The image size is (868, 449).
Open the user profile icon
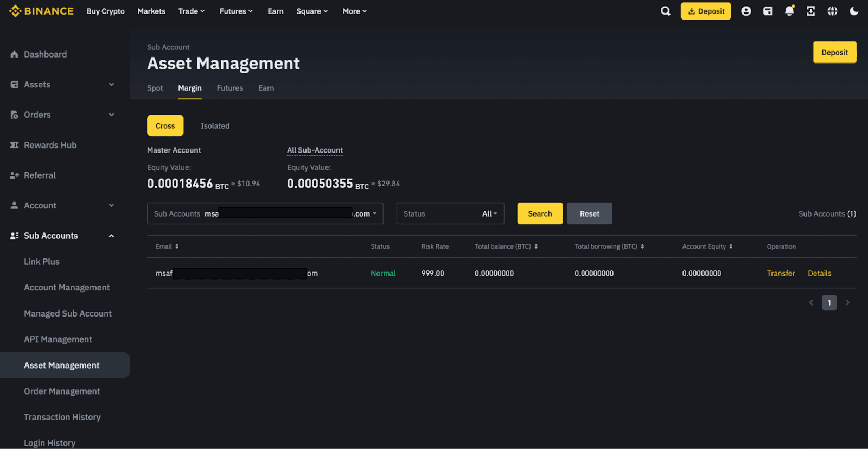[746, 11]
